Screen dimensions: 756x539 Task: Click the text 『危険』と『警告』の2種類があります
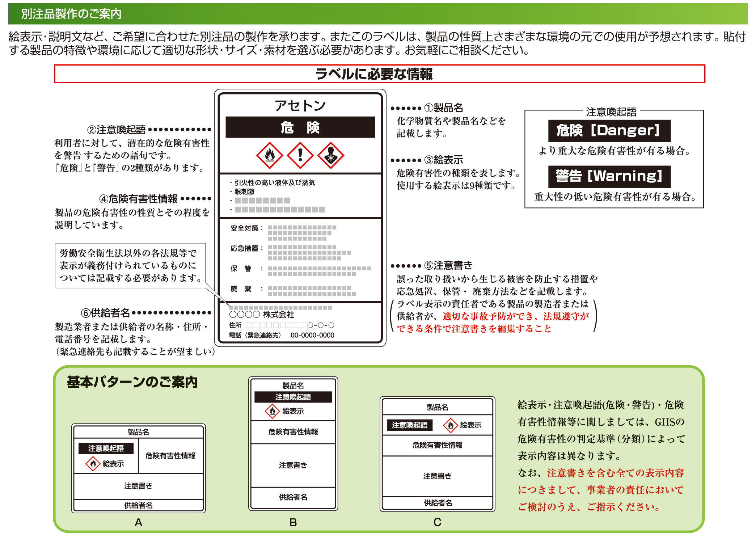tap(130, 168)
